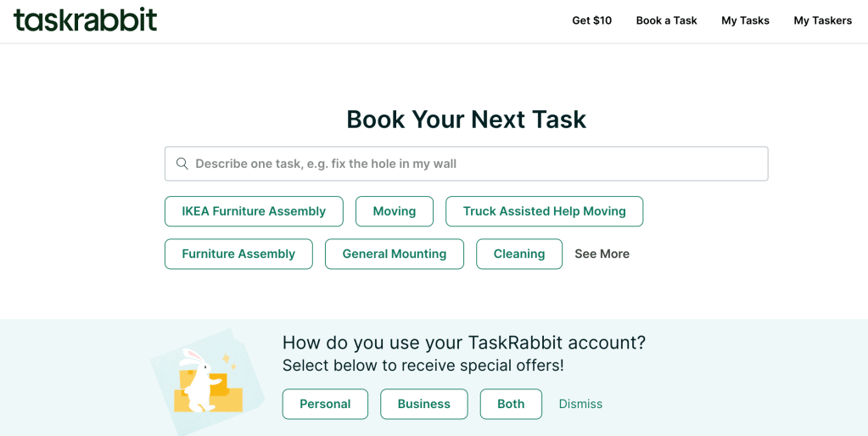Navigate to My Taskers

822,20
